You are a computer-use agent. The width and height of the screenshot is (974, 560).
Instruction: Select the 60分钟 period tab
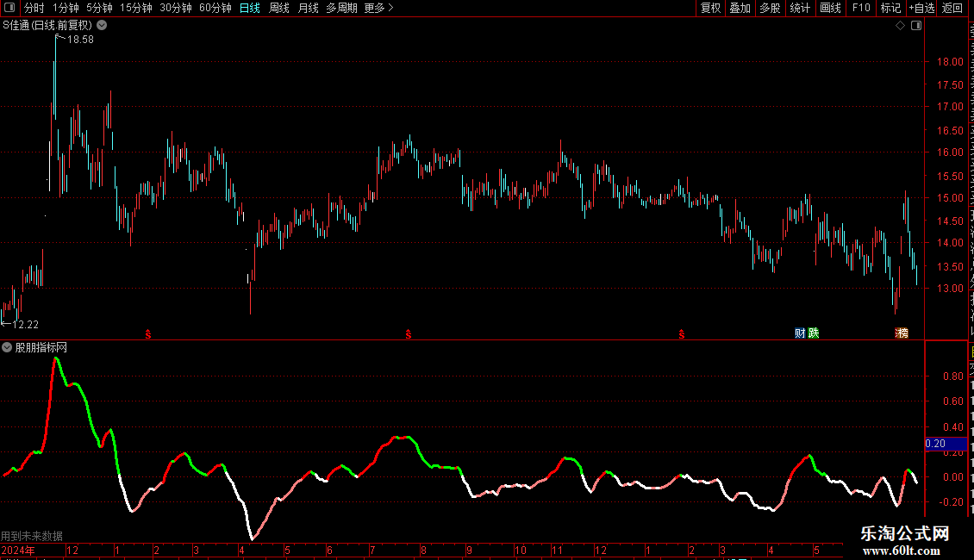click(x=215, y=8)
